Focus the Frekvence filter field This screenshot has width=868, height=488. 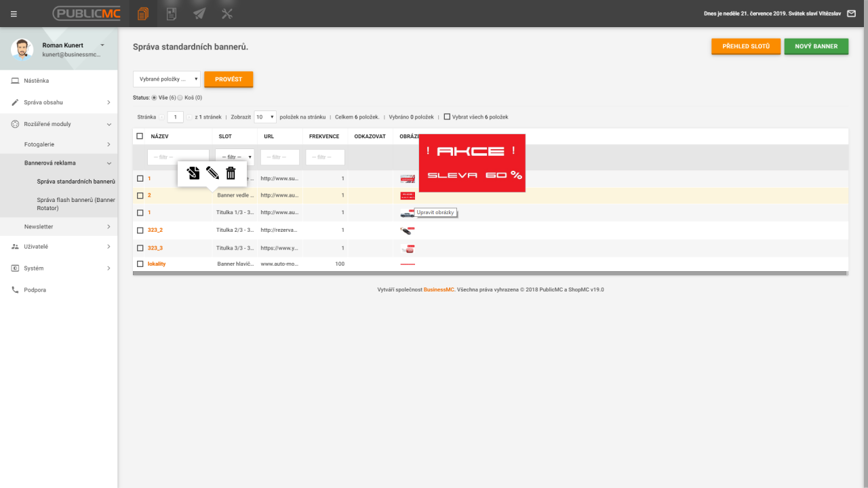325,157
